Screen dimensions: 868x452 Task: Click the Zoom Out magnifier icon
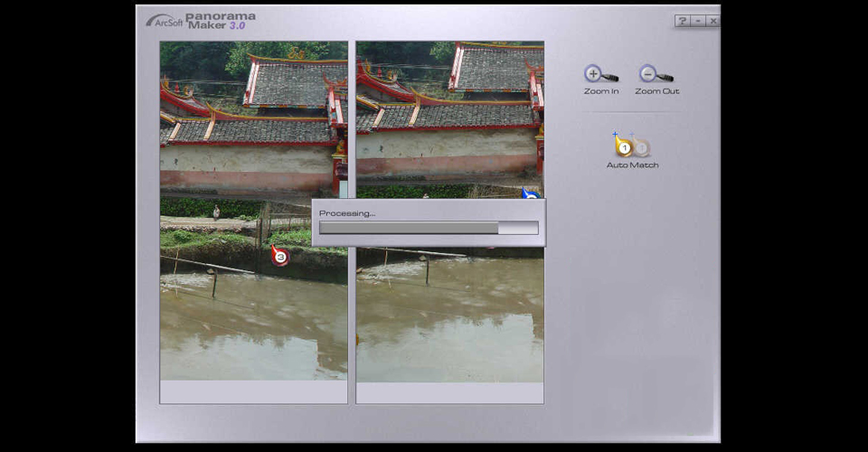click(x=656, y=74)
